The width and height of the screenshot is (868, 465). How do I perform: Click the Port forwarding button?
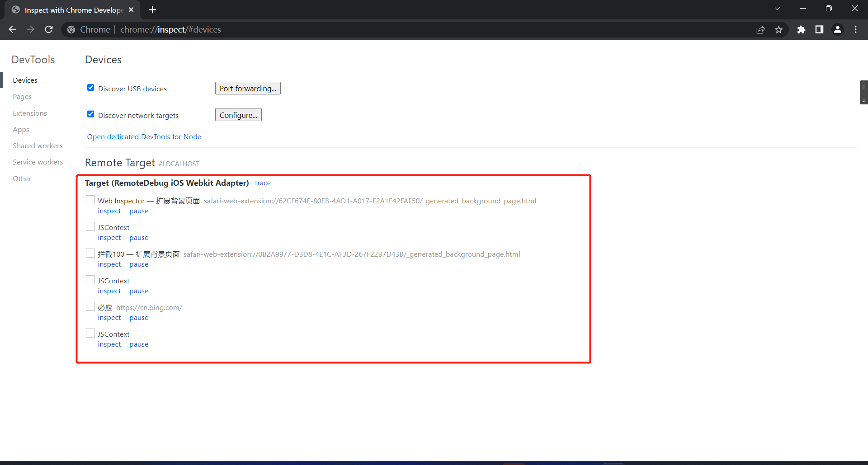pos(248,89)
